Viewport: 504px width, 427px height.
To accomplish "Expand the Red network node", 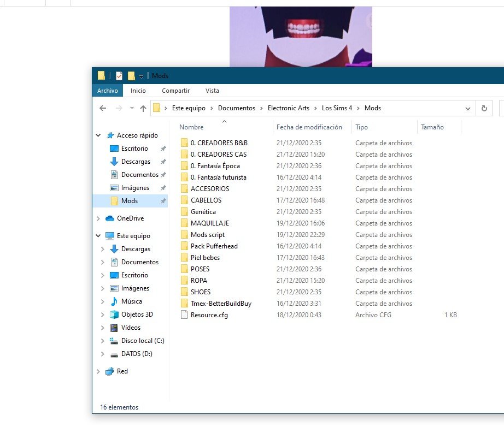I will coord(98,371).
